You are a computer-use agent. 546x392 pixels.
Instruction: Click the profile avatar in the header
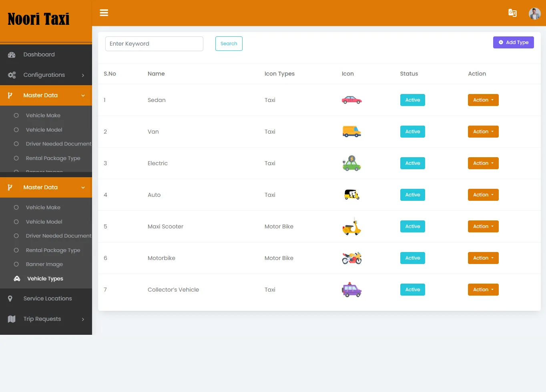[535, 13]
